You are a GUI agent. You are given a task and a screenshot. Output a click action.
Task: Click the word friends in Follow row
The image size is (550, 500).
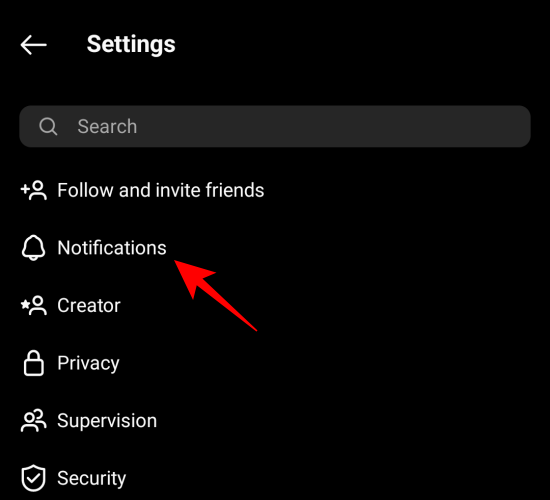point(235,190)
